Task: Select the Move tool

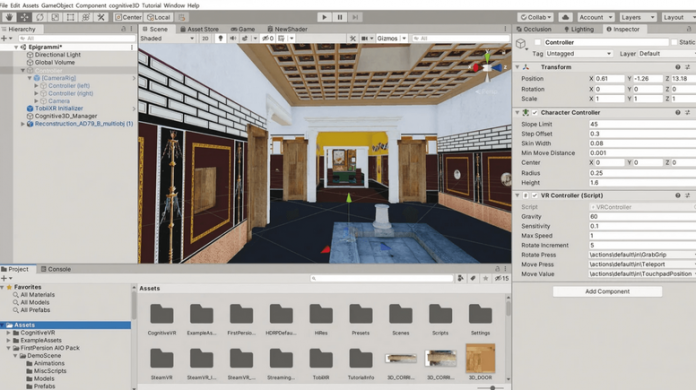Action: pyautogui.click(x=24, y=17)
